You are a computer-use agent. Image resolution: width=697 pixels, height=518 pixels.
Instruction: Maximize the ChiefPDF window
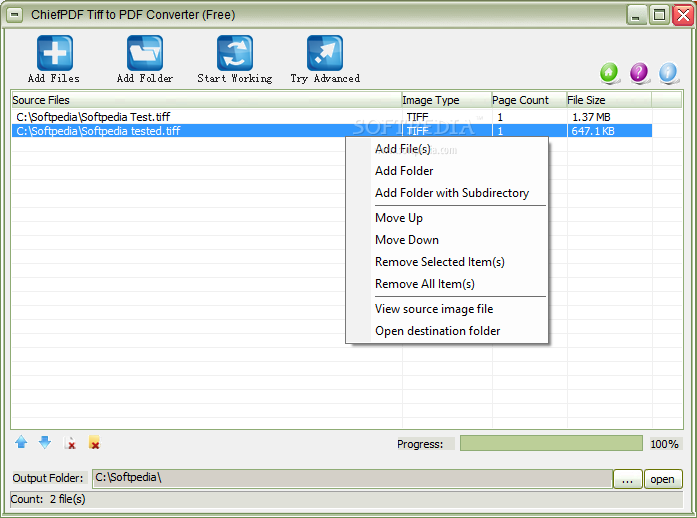pyautogui.click(x=660, y=15)
